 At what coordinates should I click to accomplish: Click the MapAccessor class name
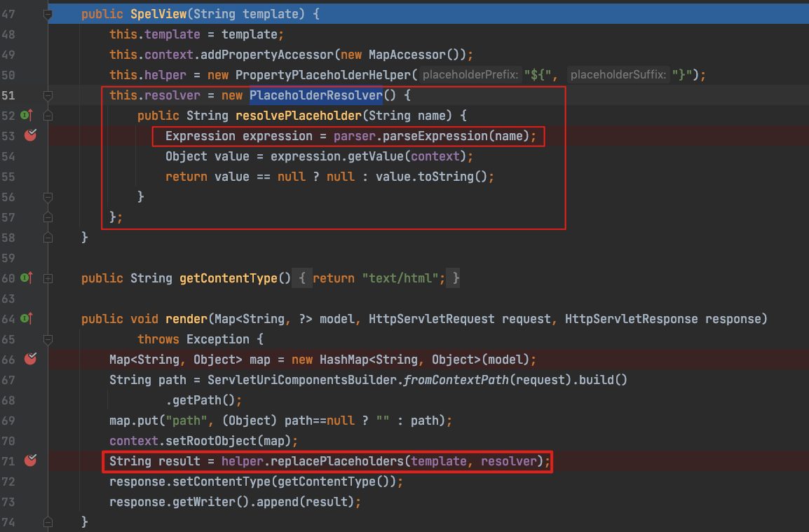(407, 55)
